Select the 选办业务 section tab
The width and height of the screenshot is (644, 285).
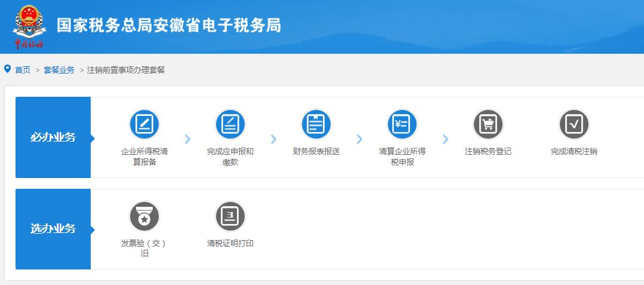tap(53, 229)
